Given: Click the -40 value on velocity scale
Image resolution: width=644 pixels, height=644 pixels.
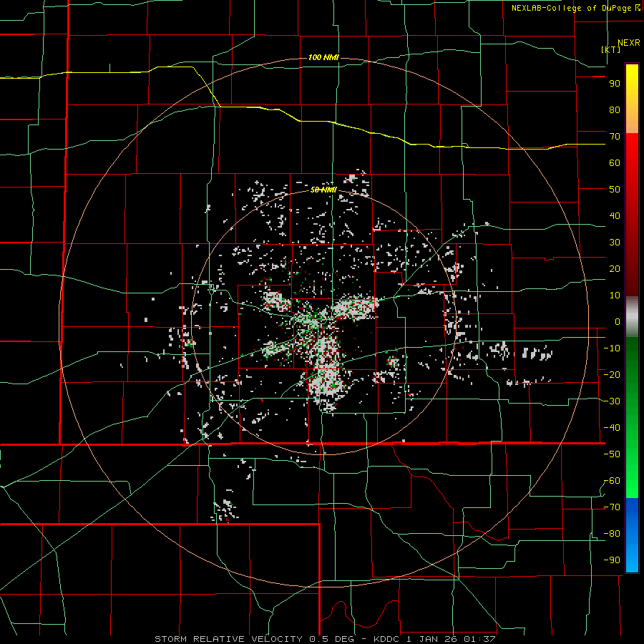Looking at the screenshot, I should pyautogui.click(x=612, y=428).
